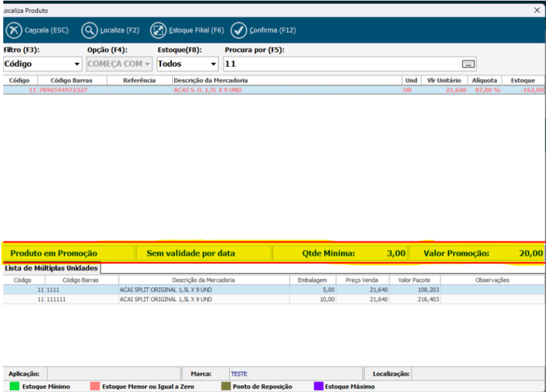Click the Estoque Filial (F6) icon
The width and height of the screenshot is (546, 392).
[158, 31]
